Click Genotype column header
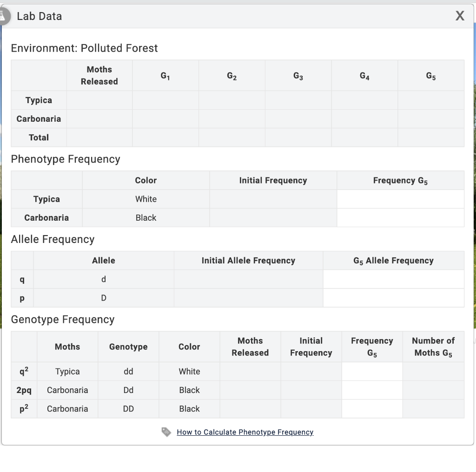The width and height of the screenshot is (476, 472). pos(128,347)
